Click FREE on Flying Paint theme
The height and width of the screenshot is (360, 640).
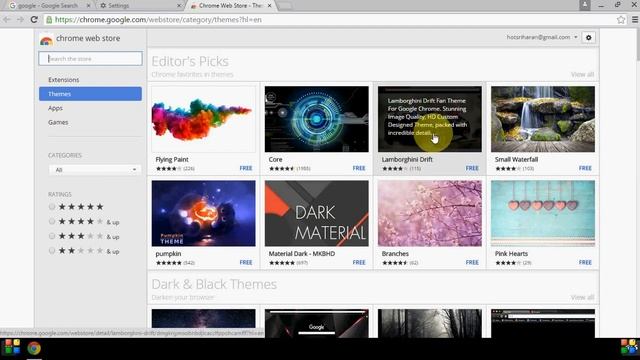click(x=246, y=168)
